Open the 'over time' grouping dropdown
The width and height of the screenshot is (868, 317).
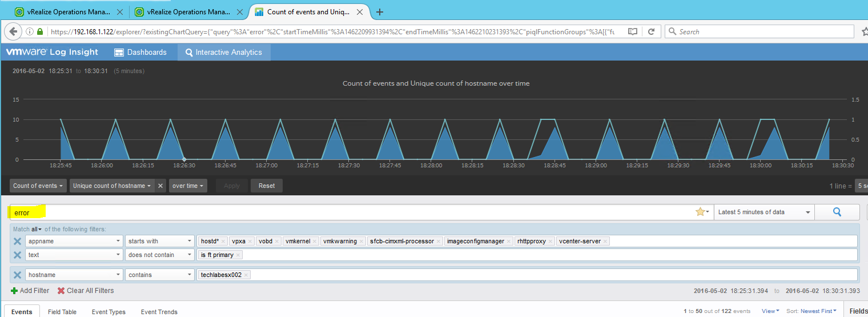pos(188,186)
